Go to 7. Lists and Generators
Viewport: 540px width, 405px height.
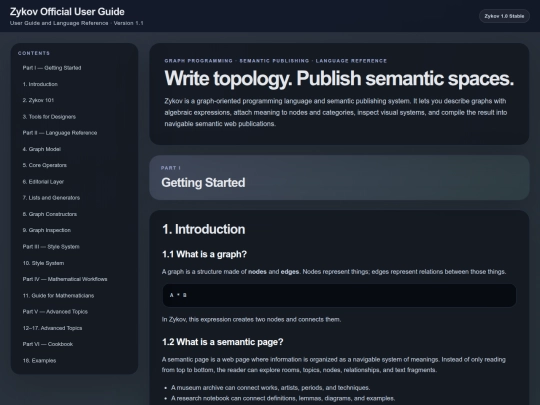pyautogui.click(x=51, y=198)
